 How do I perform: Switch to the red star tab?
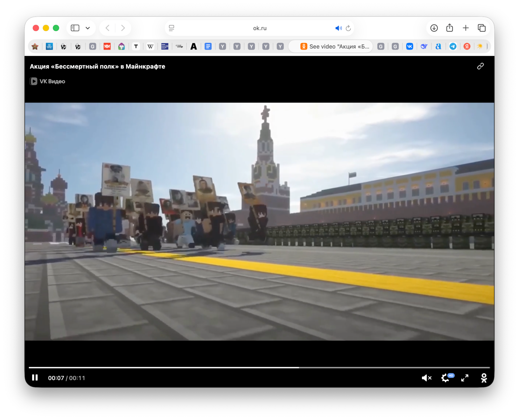click(35, 46)
